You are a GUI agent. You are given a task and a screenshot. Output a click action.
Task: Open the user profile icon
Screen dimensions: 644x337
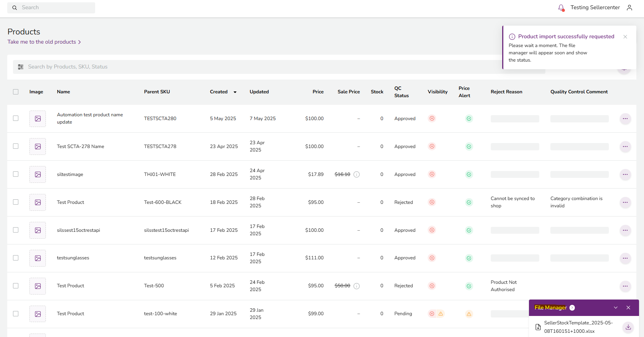pyautogui.click(x=629, y=8)
